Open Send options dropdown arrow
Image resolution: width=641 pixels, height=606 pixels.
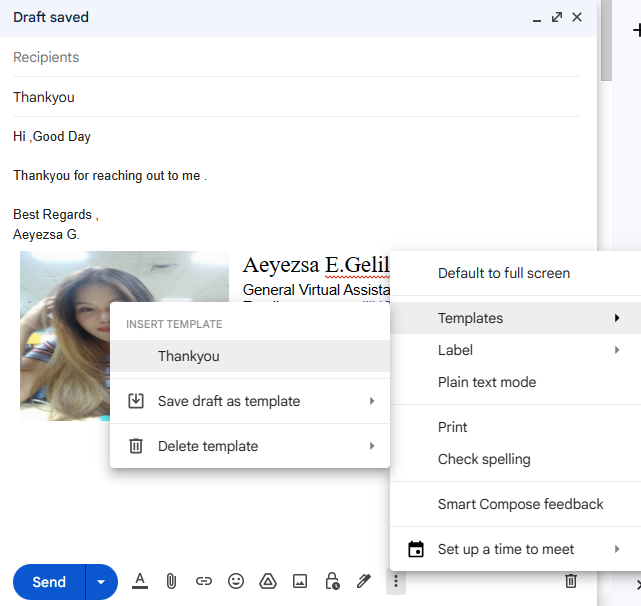tap(101, 582)
